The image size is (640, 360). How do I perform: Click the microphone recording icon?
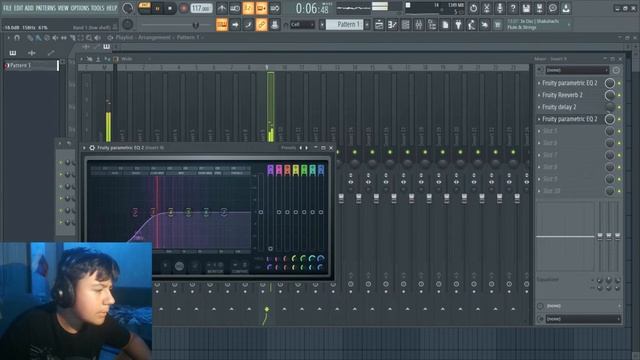(500, 8)
